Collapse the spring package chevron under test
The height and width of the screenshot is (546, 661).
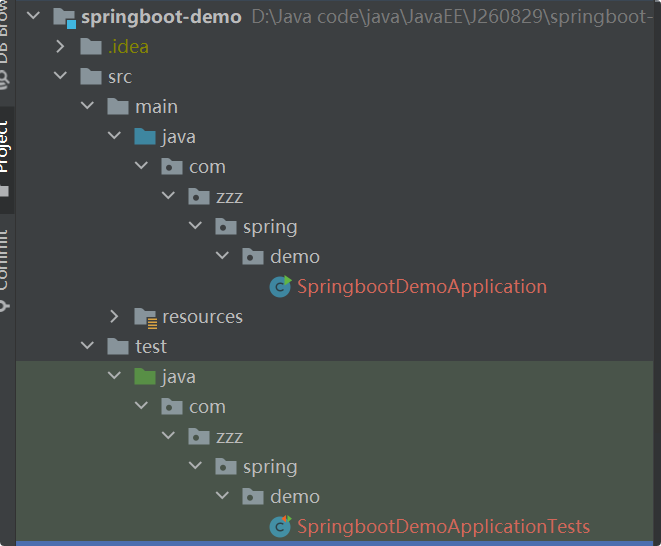tap(195, 465)
